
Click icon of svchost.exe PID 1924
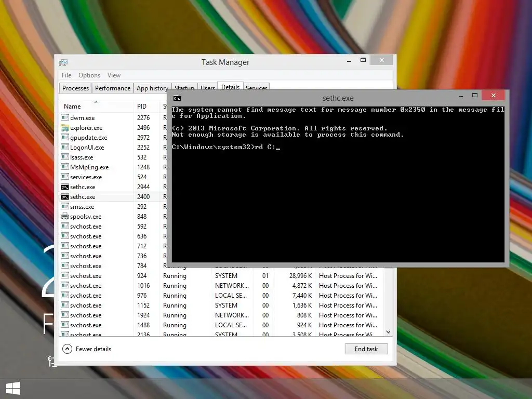click(65, 314)
